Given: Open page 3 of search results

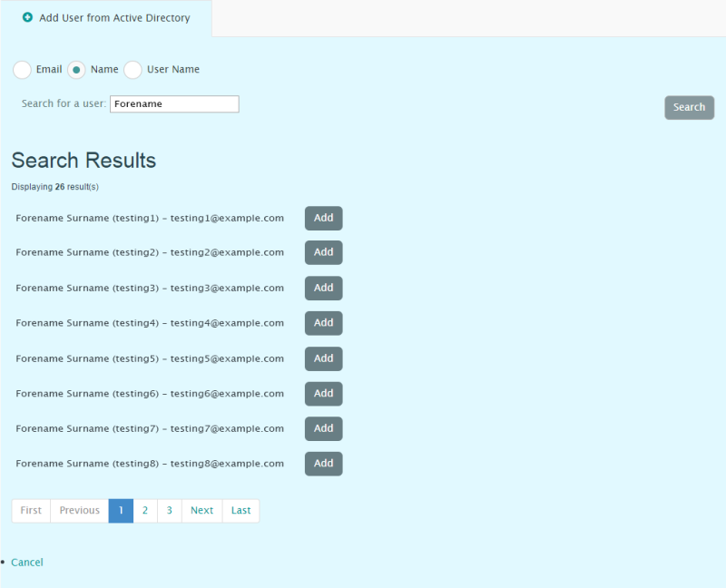Looking at the screenshot, I should [169, 510].
